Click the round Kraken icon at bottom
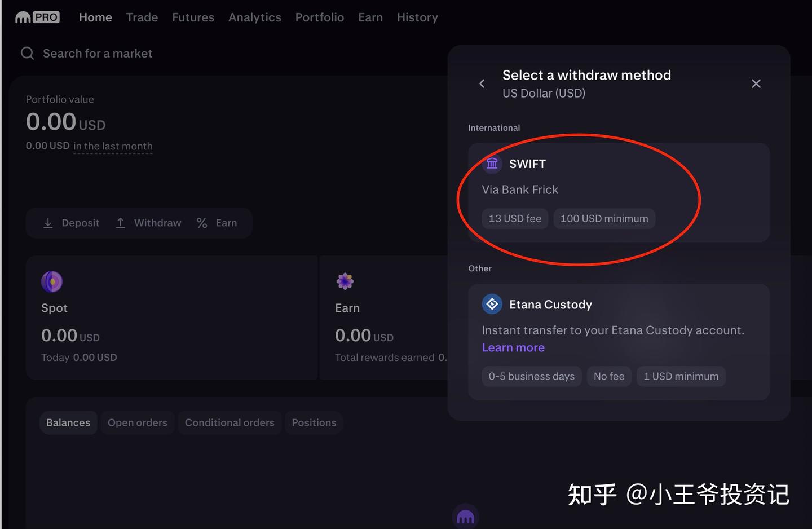The width and height of the screenshot is (812, 529). point(466,517)
